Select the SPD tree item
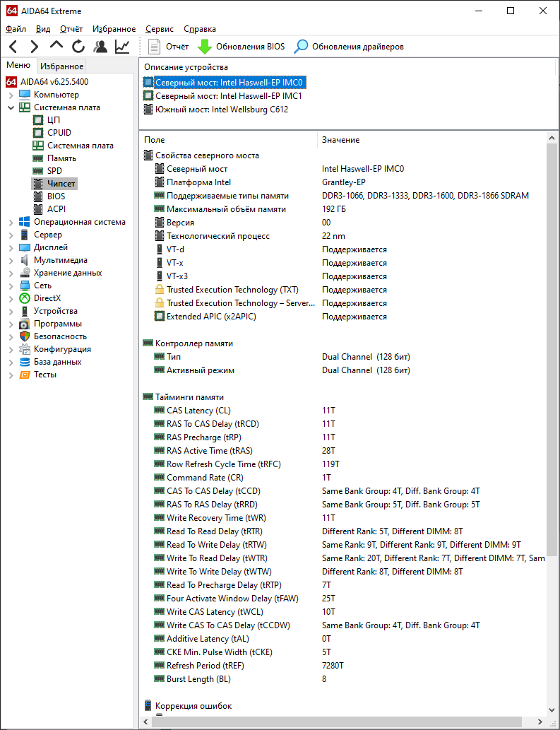This screenshot has width=560, height=730. pyautogui.click(x=54, y=171)
